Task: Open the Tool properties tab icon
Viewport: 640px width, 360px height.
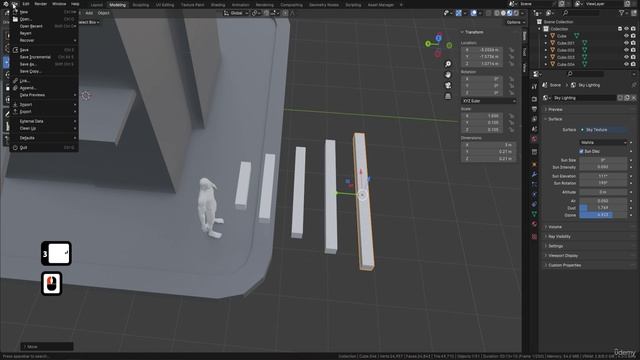Action: pos(534,87)
